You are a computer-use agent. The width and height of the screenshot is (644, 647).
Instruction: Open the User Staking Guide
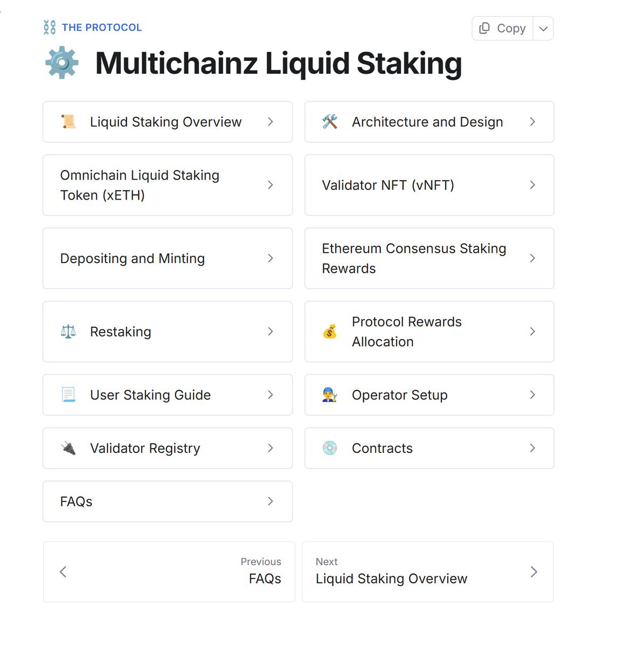[x=168, y=395]
